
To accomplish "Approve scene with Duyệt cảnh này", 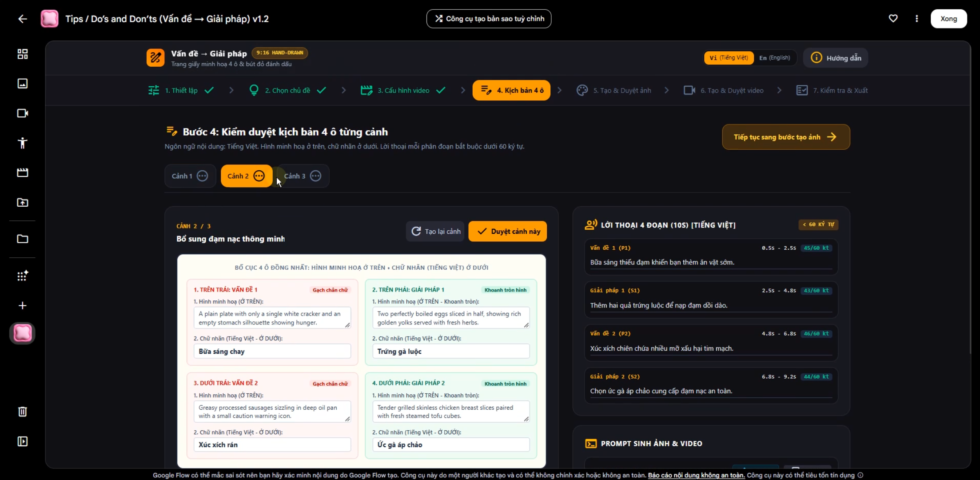I will [x=508, y=232].
